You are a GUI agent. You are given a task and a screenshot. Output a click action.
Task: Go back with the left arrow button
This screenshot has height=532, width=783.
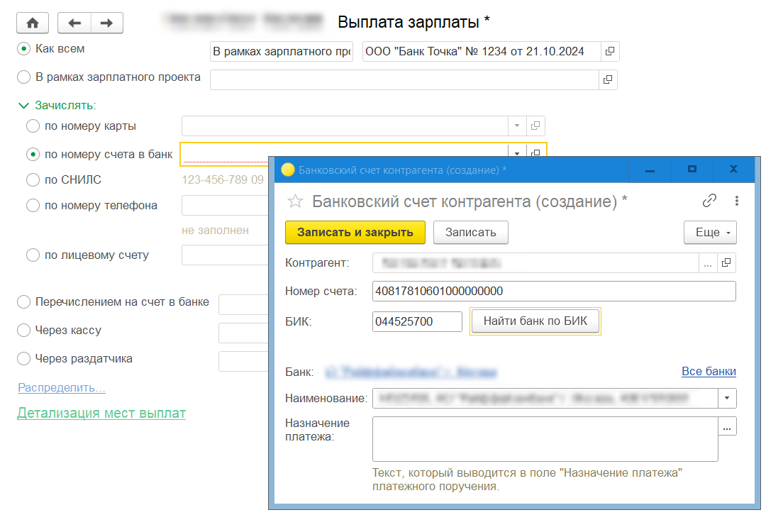(74, 23)
